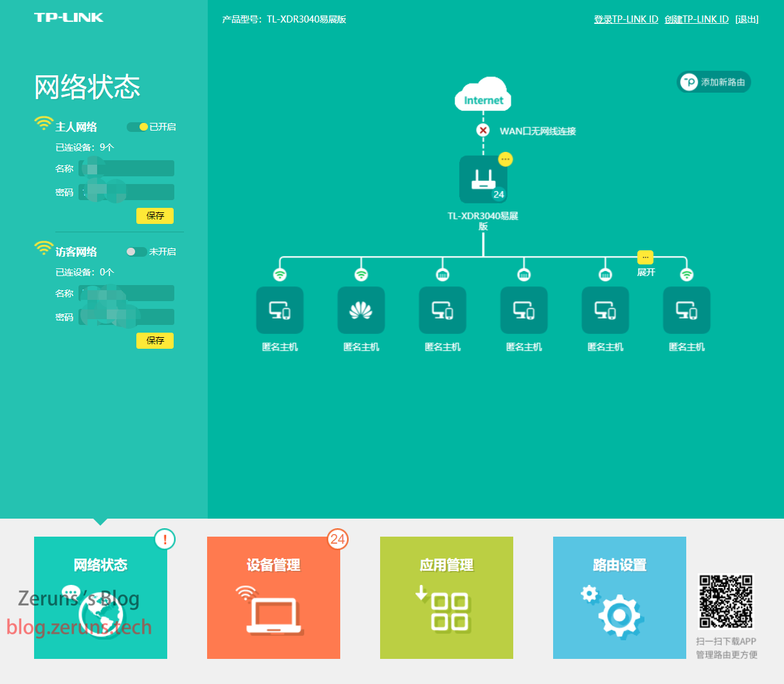This screenshot has height=684, width=784.
Task: Focus the 主人网络 名称 field
Action: click(127, 169)
